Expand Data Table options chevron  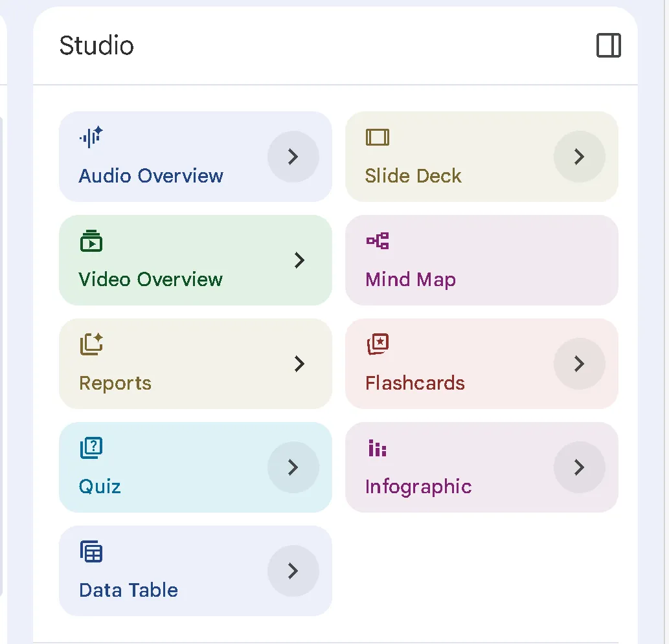point(293,571)
